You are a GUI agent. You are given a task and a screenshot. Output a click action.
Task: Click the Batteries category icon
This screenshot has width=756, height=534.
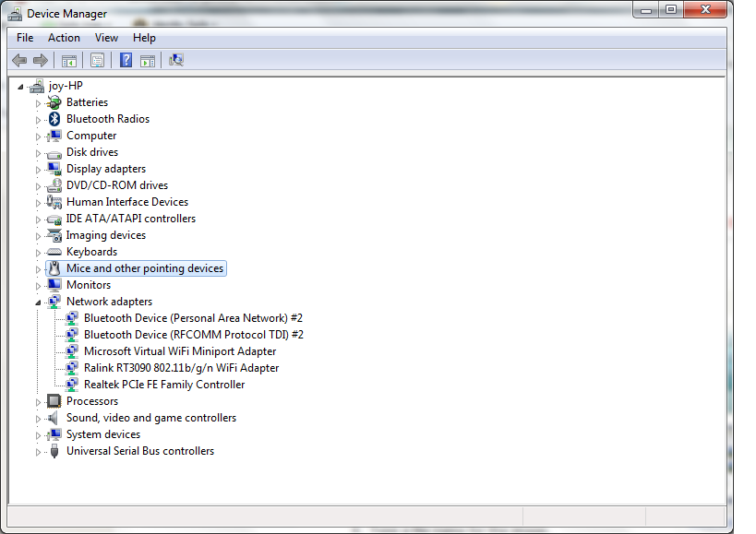tap(54, 102)
